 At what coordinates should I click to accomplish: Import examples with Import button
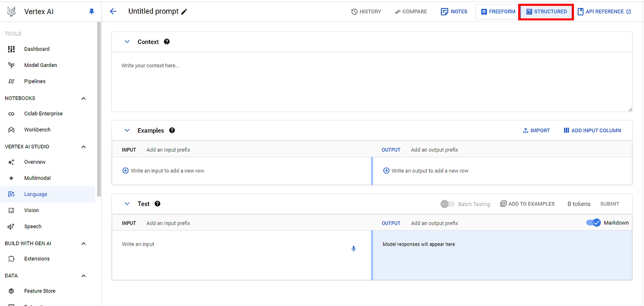click(x=536, y=130)
